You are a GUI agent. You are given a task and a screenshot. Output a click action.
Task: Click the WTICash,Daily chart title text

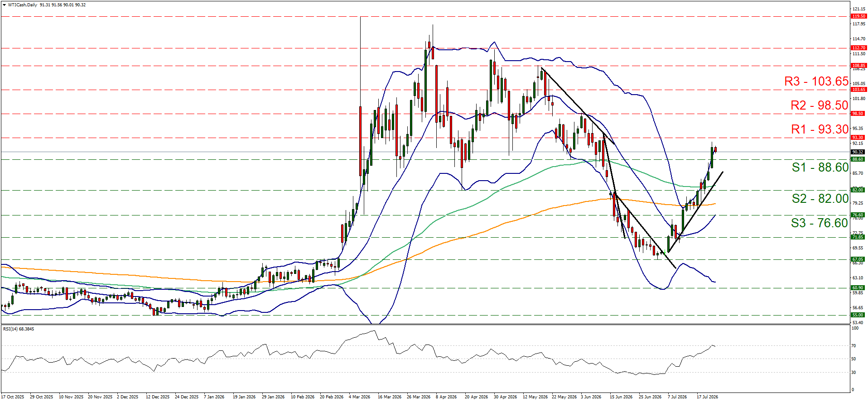(23, 5)
